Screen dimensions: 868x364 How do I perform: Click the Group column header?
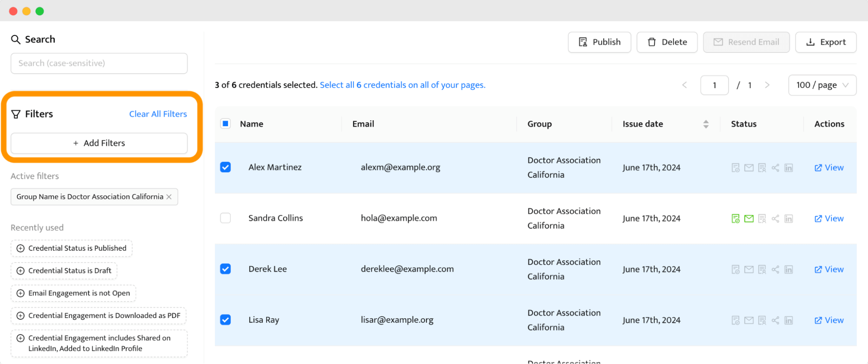539,124
